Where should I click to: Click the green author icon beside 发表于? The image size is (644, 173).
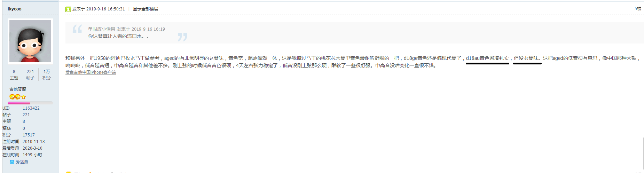(x=68, y=9)
